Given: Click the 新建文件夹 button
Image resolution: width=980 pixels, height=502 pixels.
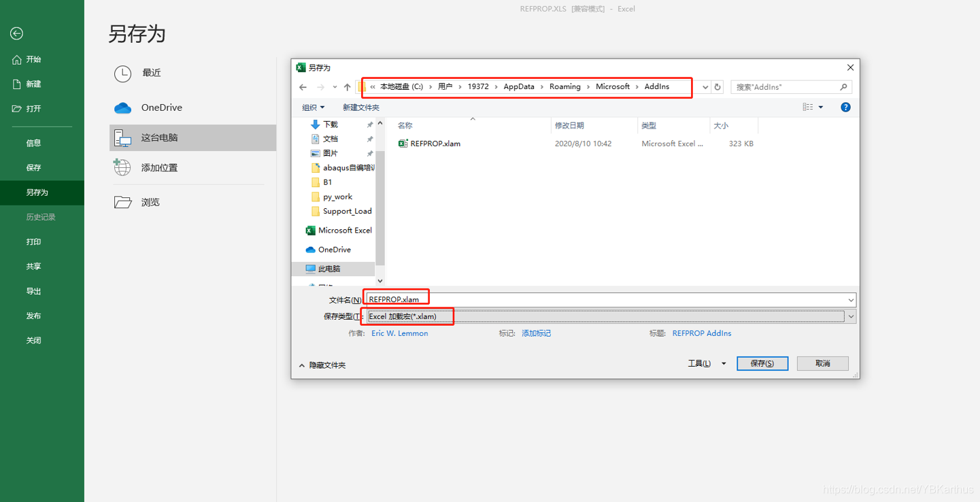Looking at the screenshot, I should pyautogui.click(x=361, y=107).
